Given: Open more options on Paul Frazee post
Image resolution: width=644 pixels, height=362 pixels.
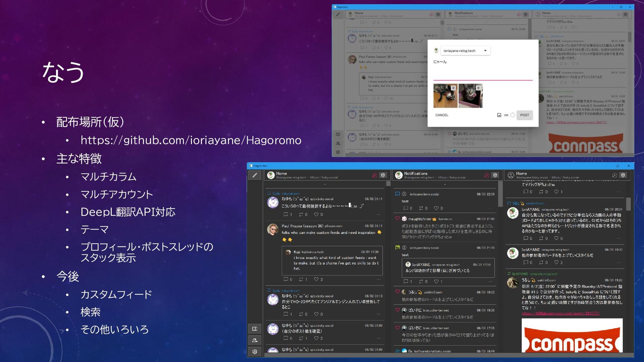Looking at the screenshot, I should click(378, 279).
